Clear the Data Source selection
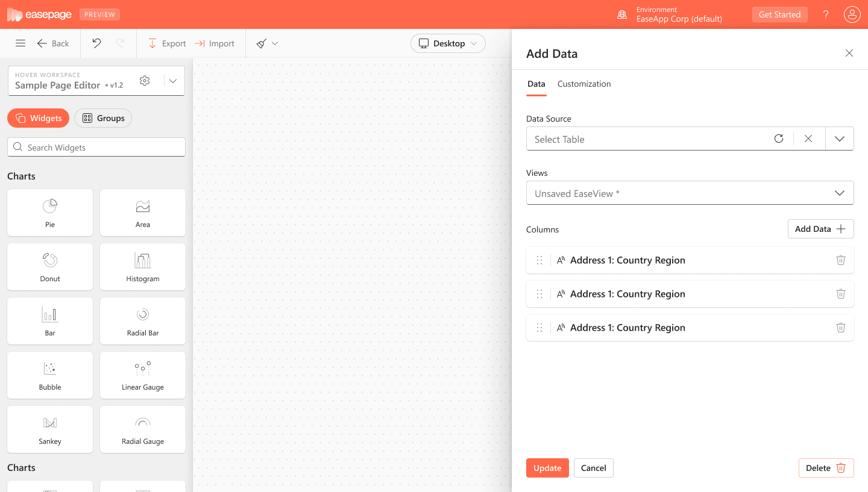Image resolution: width=868 pixels, height=492 pixels. coord(808,139)
